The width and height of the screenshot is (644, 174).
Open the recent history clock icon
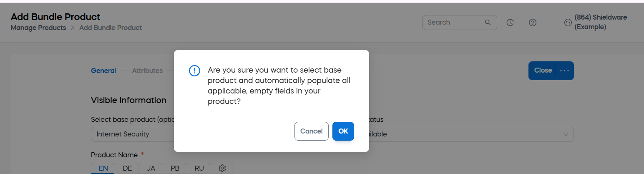point(510,23)
